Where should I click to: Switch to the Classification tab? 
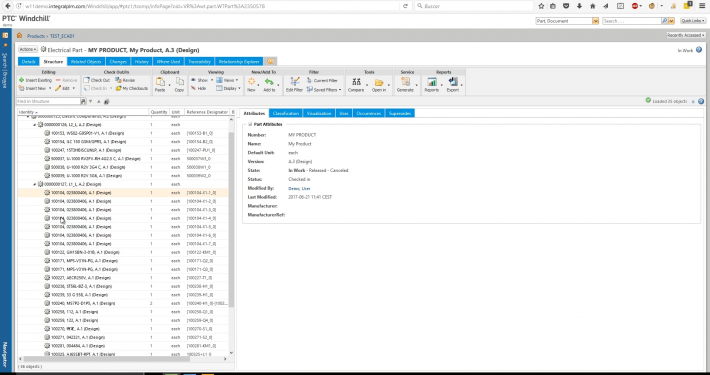(286, 113)
